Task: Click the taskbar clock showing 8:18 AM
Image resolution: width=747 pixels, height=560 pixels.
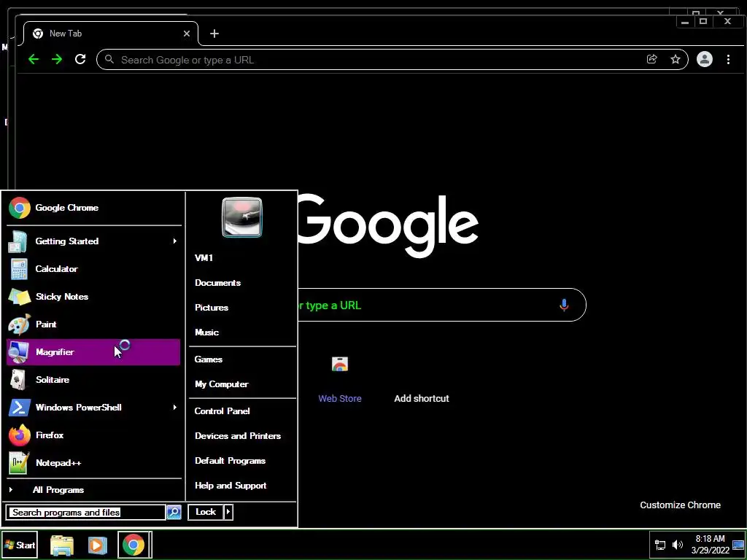Action: point(710,545)
